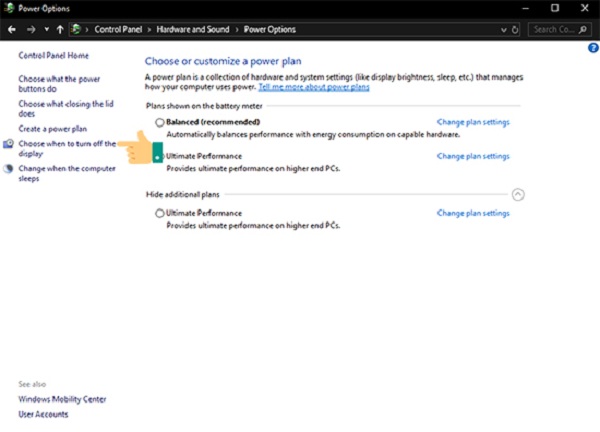Click the Control Panel icon in address bar
600x432 pixels.
click(76, 29)
